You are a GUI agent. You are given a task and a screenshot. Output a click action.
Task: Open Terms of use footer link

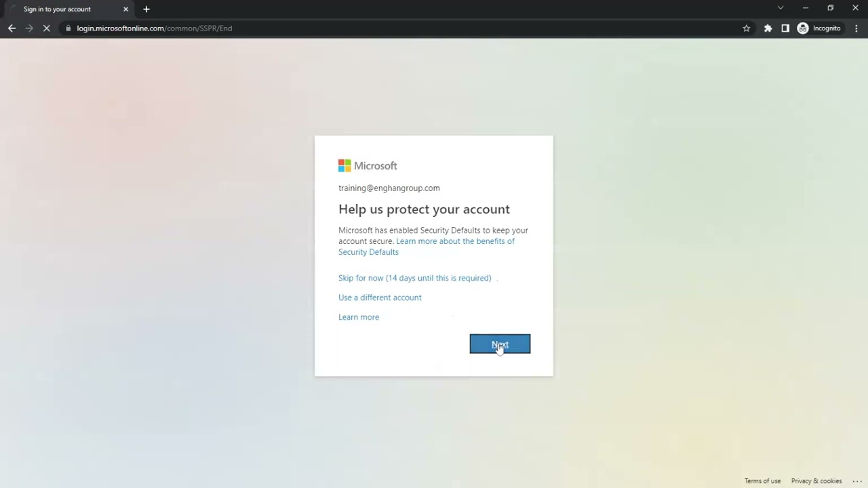click(x=762, y=481)
